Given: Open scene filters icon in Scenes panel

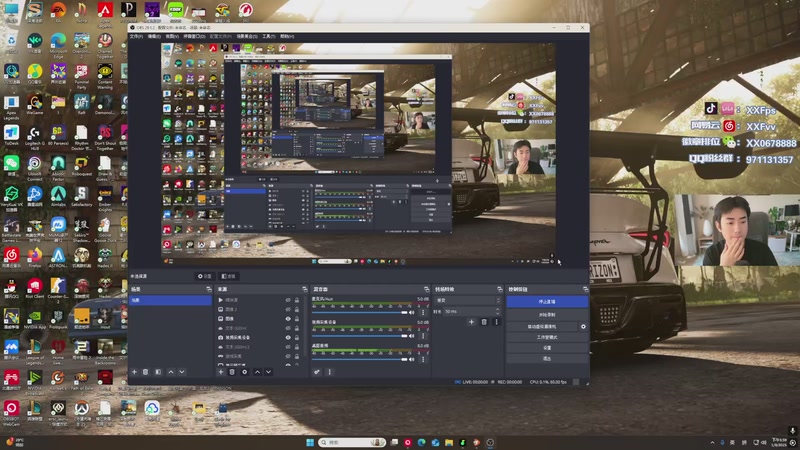Looking at the screenshot, I should pyautogui.click(x=158, y=372).
